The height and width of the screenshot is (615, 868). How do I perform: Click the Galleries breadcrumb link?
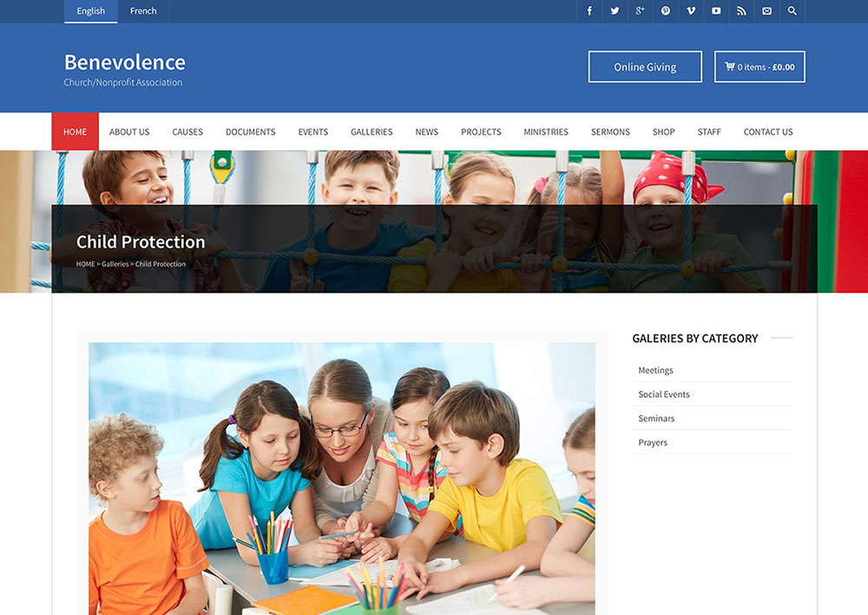click(115, 264)
